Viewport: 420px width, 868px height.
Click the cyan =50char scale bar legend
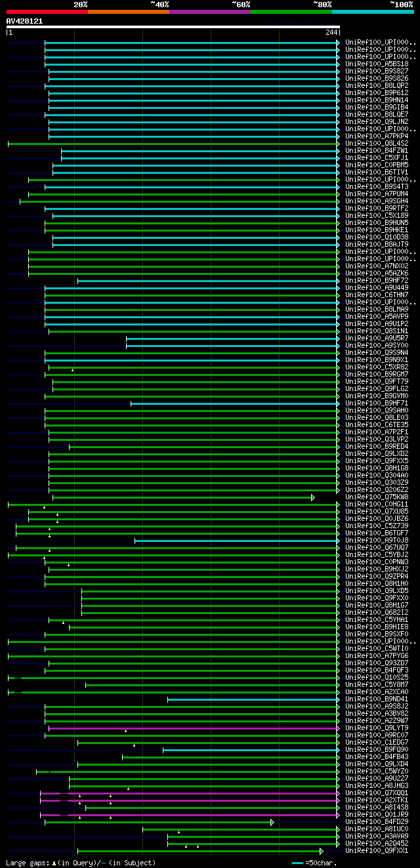297,863
